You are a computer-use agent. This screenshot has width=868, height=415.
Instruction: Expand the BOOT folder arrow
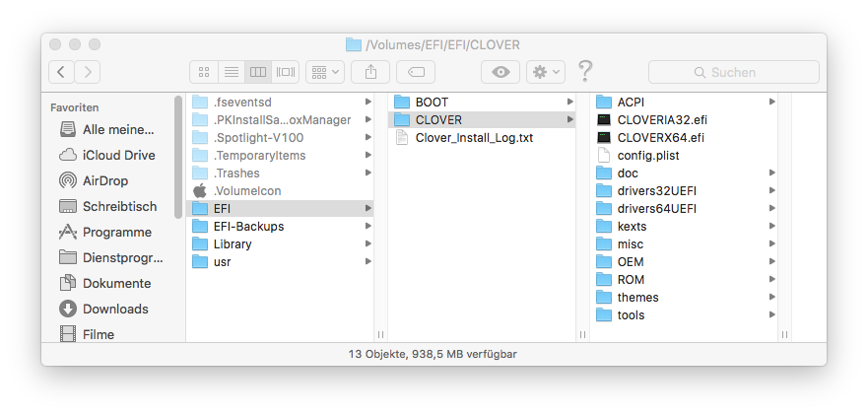[569, 102]
